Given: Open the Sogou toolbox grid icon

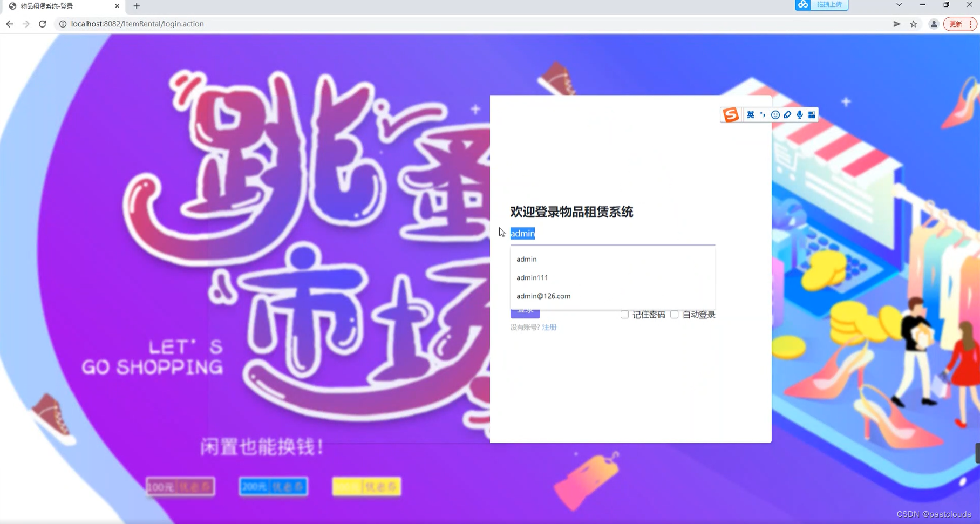Looking at the screenshot, I should click(812, 114).
